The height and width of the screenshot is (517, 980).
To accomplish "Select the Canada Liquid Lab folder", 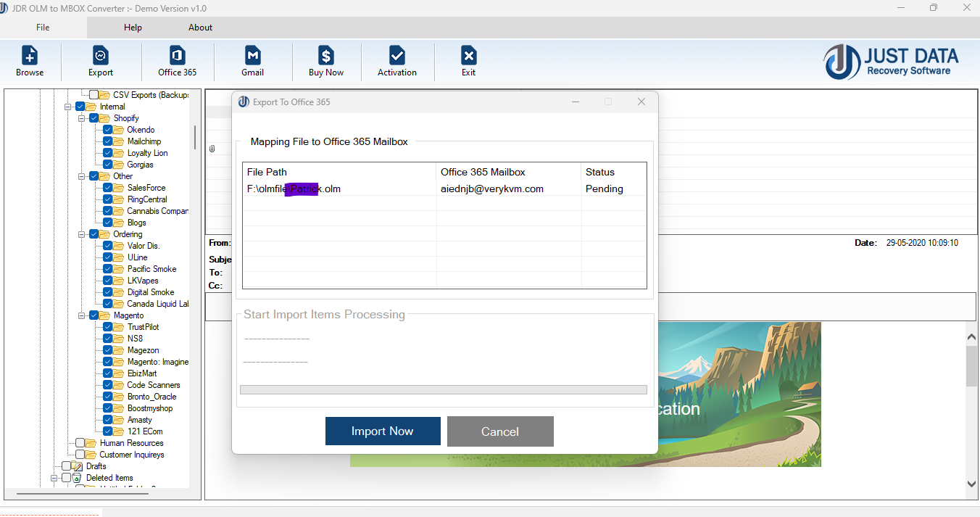I will tap(158, 304).
